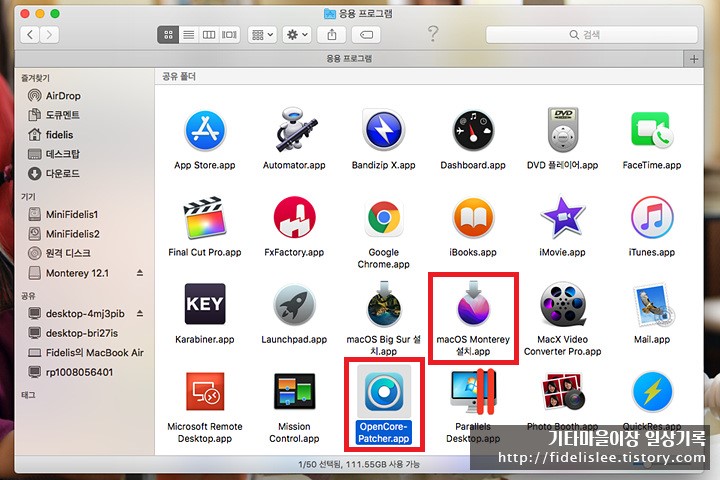This screenshot has height=480, width=720.
Task: Click the 공유 폴더 header label
Action: (x=179, y=76)
